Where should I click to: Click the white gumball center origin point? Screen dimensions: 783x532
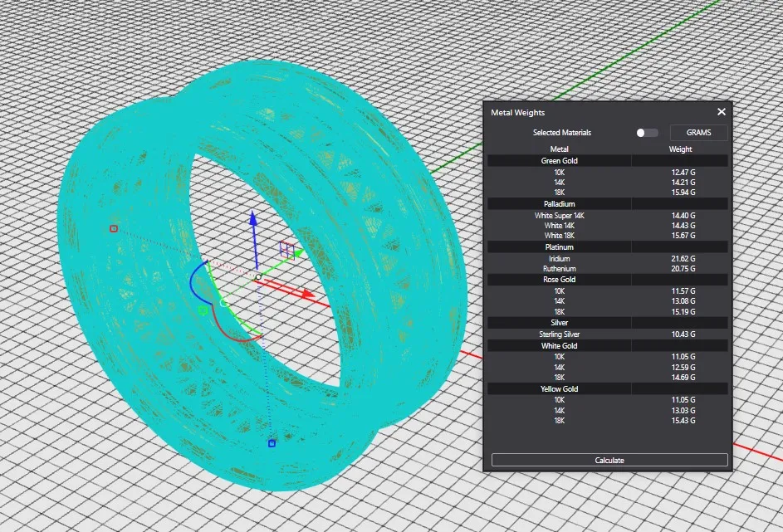pos(258,276)
